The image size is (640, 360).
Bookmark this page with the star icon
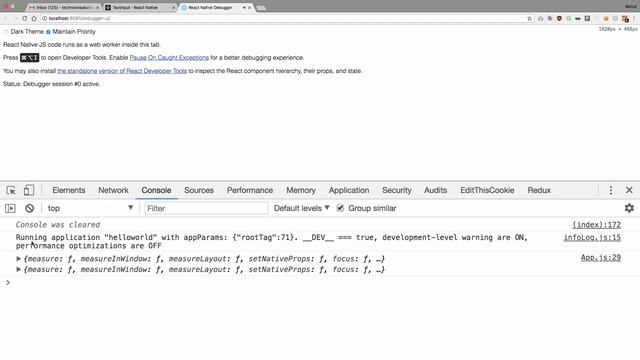(x=529, y=18)
